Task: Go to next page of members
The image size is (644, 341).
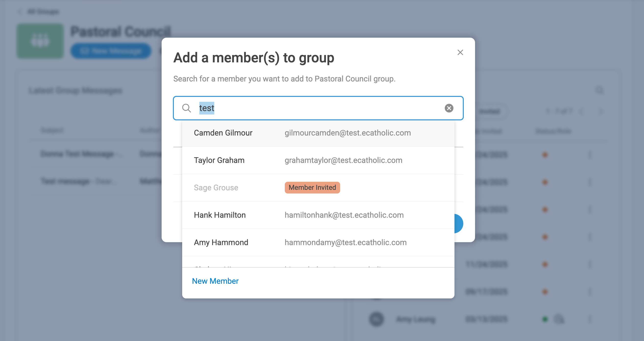Action: pyautogui.click(x=601, y=111)
